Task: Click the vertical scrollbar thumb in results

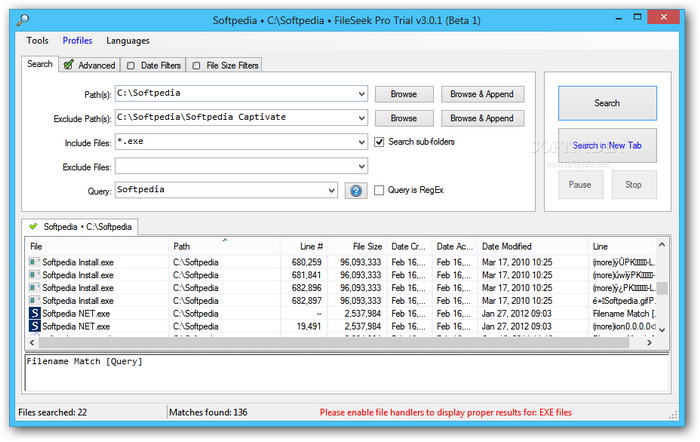Action: (662, 288)
